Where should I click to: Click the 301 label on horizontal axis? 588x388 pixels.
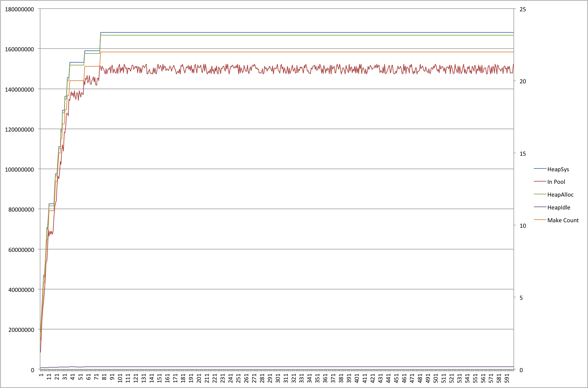[x=278, y=379]
